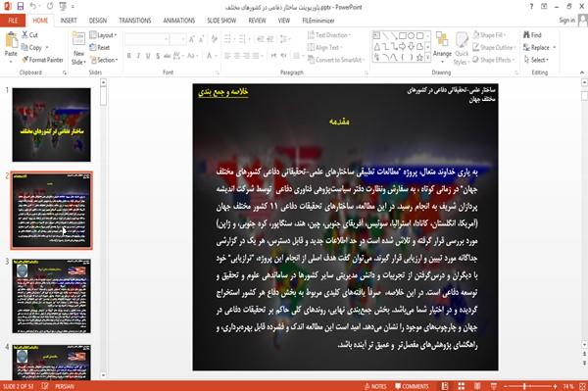Undo the last action

pyautogui.click(x=32, y=7)
